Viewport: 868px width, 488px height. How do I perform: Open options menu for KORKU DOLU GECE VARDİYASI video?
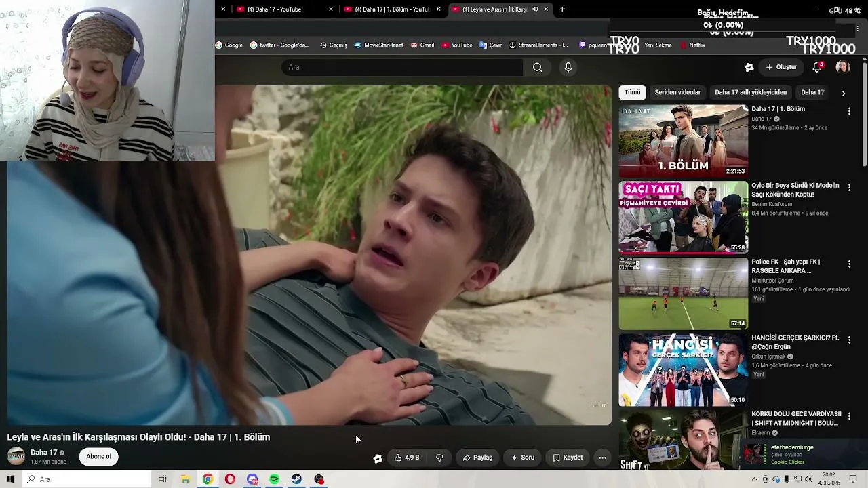[x=849, y=416]
